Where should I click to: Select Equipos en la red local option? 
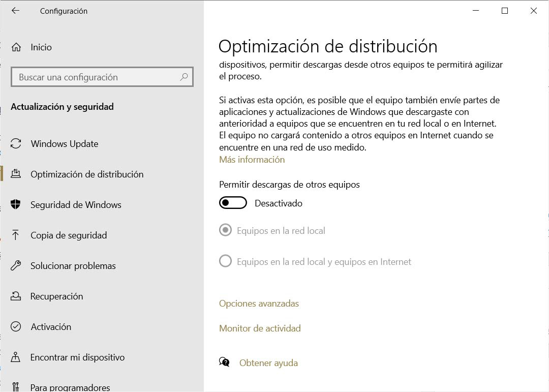click(x=225, y=230)
